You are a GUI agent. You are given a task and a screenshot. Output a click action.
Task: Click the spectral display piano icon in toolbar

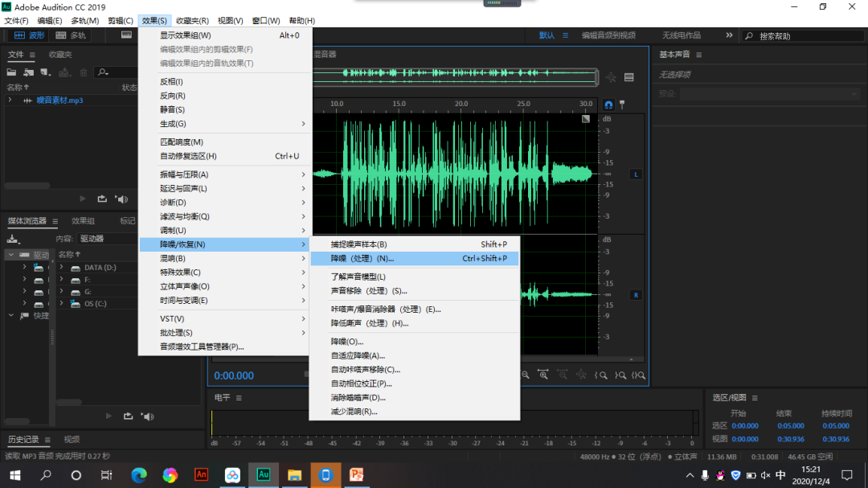pyautogui.click(x=126, y=35)
